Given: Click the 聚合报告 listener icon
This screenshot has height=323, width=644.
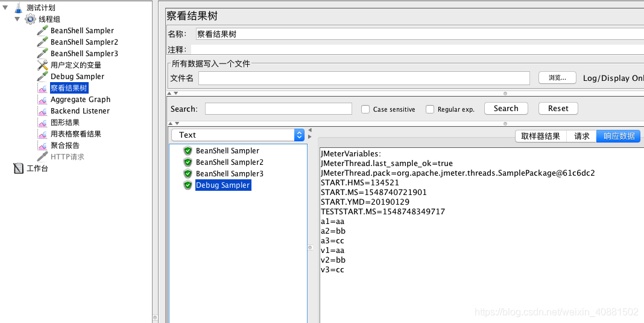Looking at the screenshot, I should pos(42,146).
